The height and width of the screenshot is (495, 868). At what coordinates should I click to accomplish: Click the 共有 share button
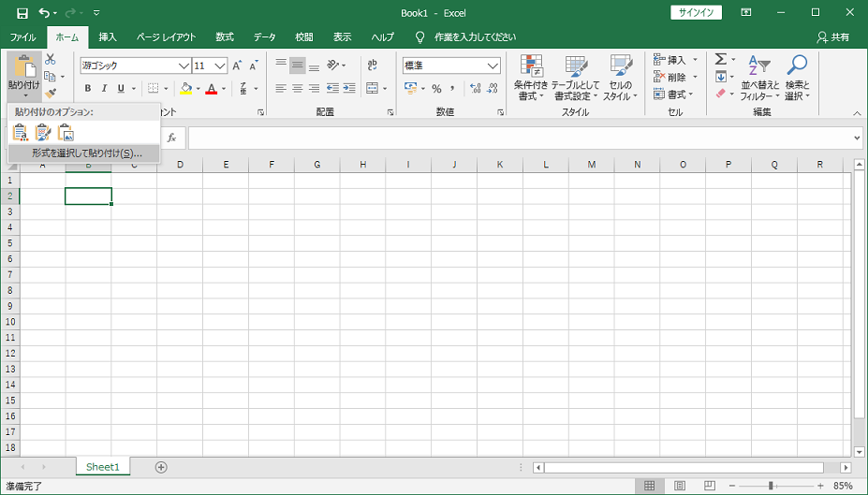pos(833,37)
